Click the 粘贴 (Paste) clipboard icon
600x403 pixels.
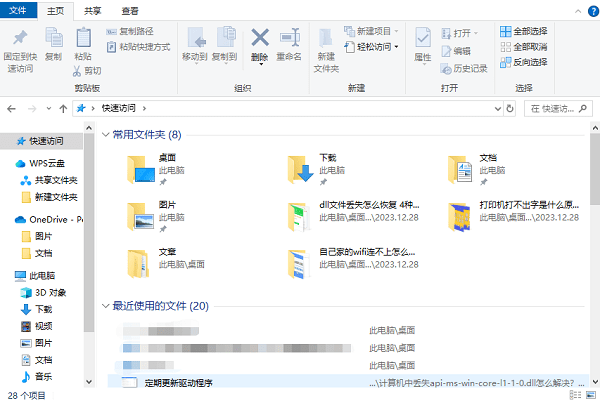point(83,37)
